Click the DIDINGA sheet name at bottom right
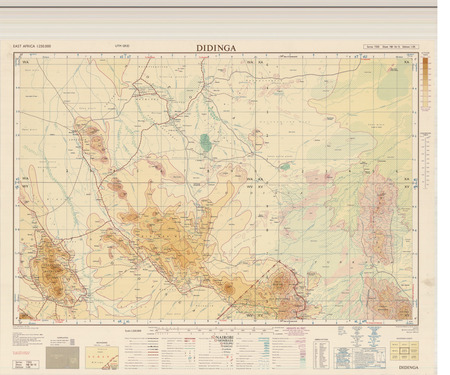Image resolution: width=450 pixels, height=375 pixels. pos(409,367)
